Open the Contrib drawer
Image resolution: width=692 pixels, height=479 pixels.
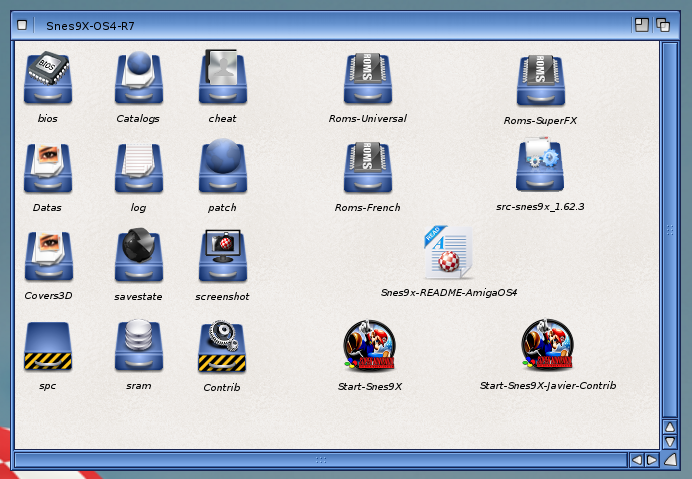pyautogui.click(x=222, y=346)
